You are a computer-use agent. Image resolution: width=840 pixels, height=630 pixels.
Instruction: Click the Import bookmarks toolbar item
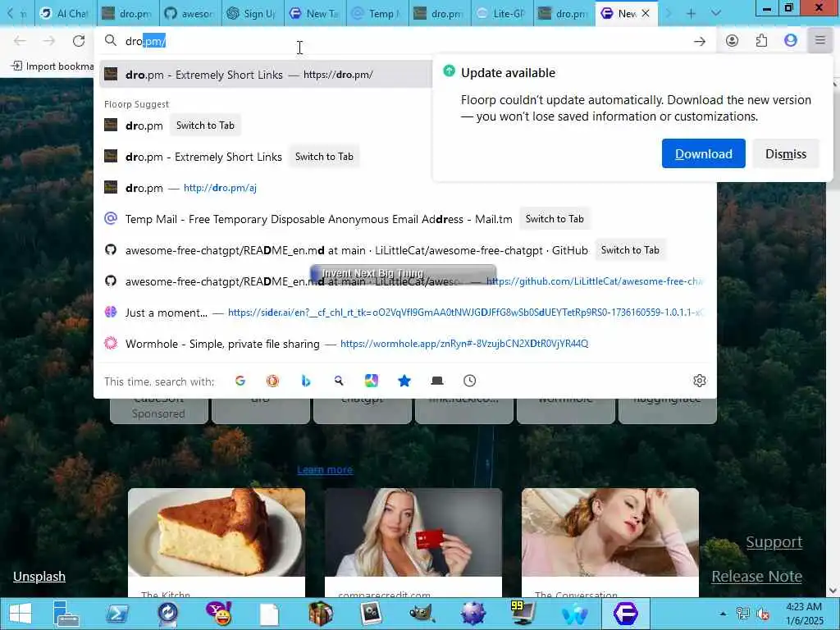click(x=52, y=66)
